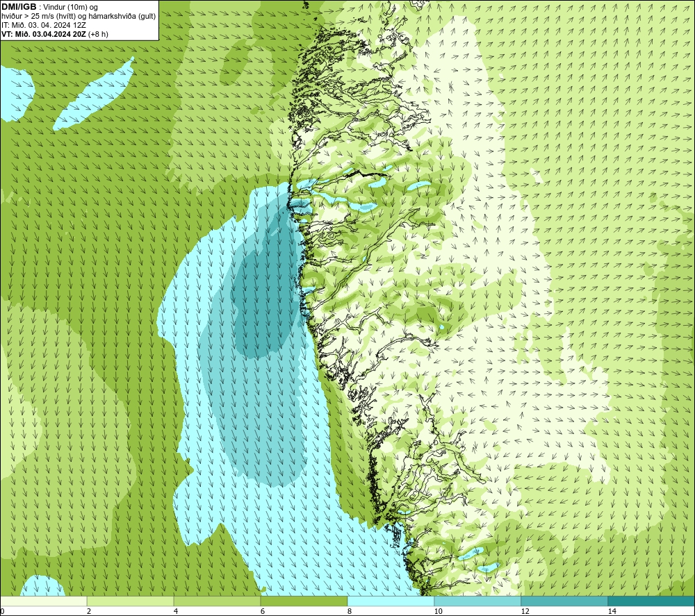The image size is (695, 616).
Task: Click the '0' label on the scale
Action: point(2,611)
